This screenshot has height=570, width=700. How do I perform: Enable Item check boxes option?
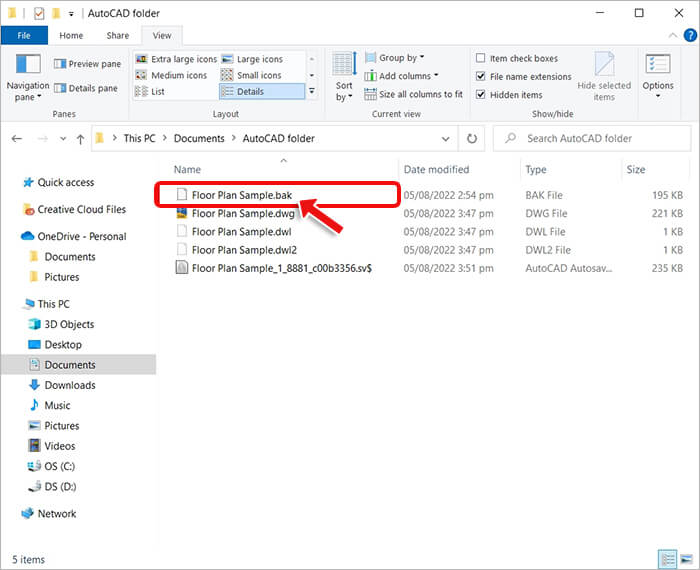(x=481, y=59)
